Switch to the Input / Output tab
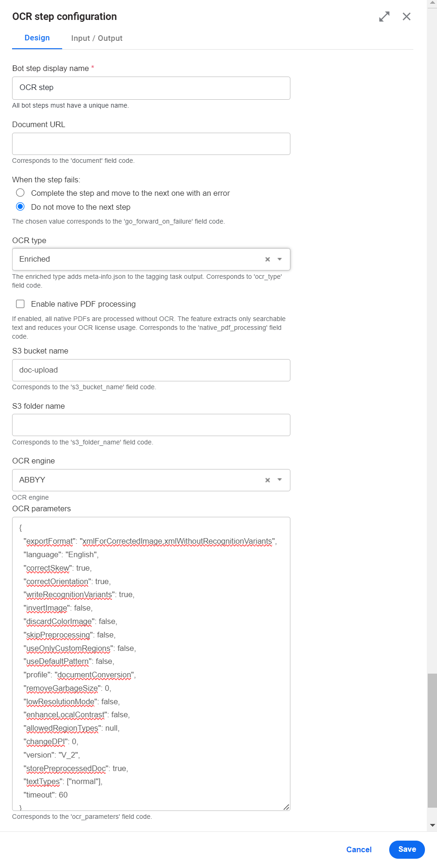 pyautogui.click(x=96, y=38)
